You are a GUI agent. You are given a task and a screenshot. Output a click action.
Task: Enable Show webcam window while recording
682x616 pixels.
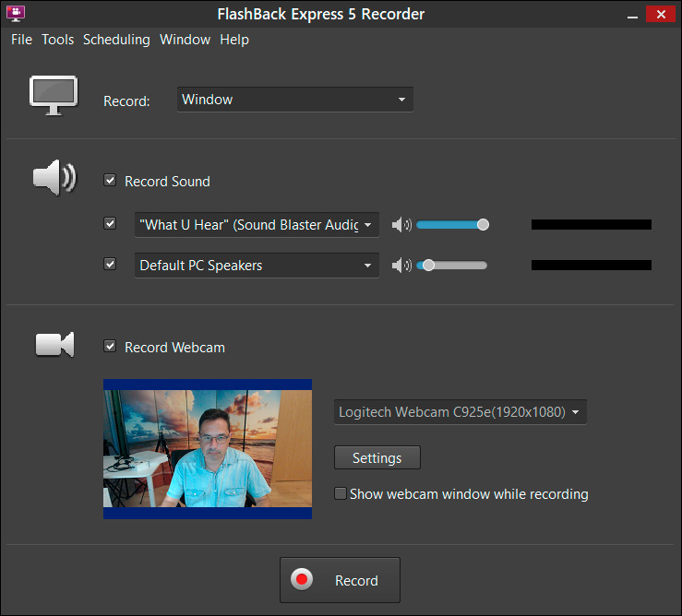pyautogui.click(x=341, y=493)
